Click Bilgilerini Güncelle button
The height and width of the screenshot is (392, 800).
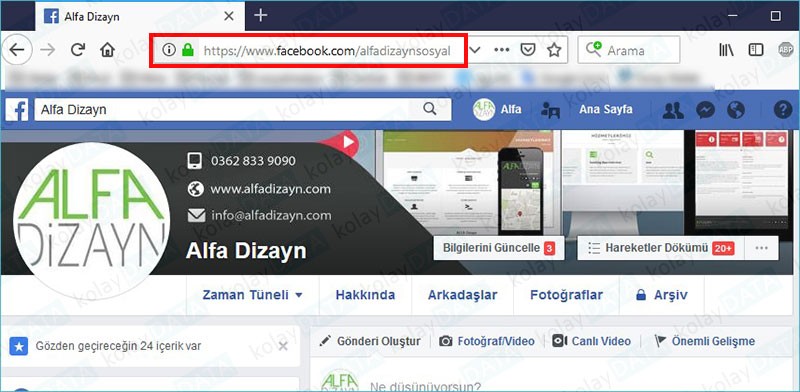498,248
